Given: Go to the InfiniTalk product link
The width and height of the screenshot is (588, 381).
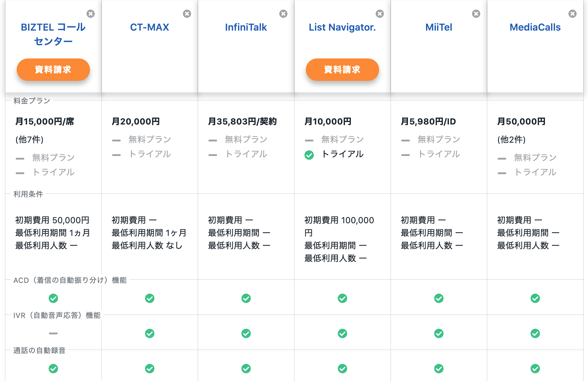Looking at the screenshot, I should coord(246,27).
